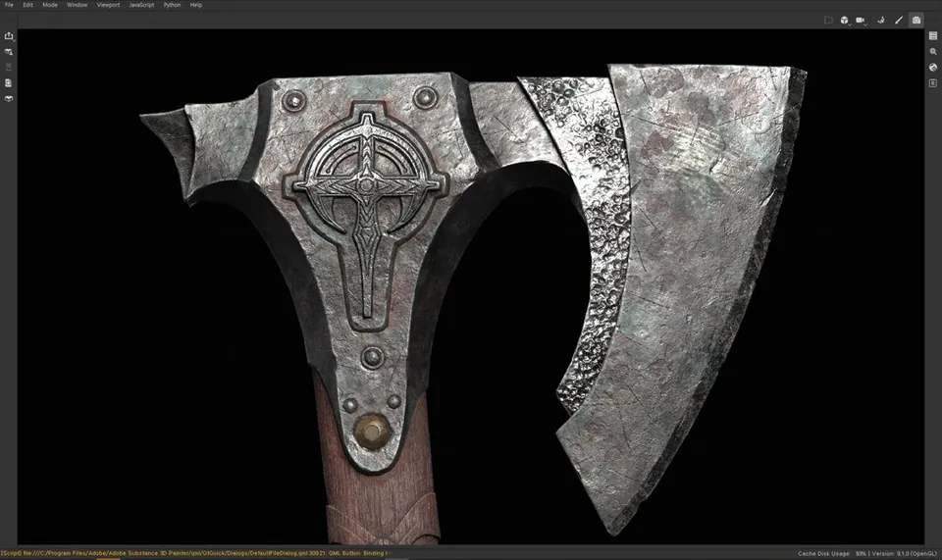Open the globe display settings icon
942x560 pixels.
(x=933, y=68)
